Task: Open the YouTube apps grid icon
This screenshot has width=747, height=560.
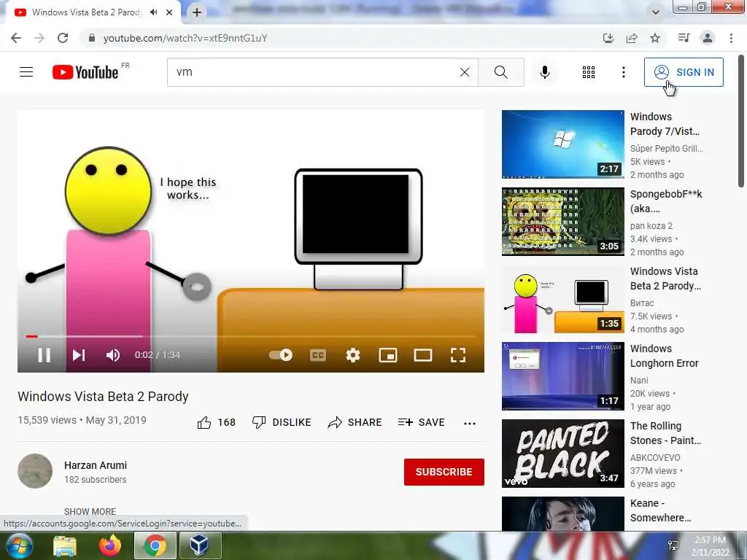Action: coord(589,72)
